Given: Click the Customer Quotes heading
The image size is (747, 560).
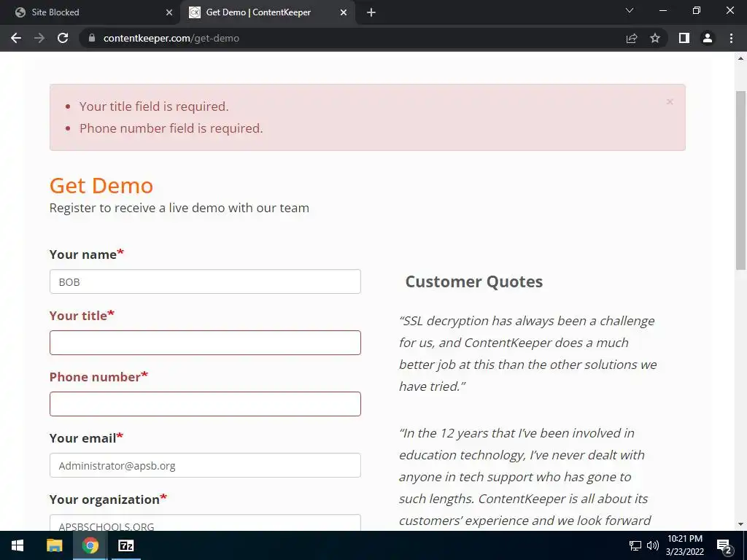Looking at the screenshot, I should click(474, 281).
